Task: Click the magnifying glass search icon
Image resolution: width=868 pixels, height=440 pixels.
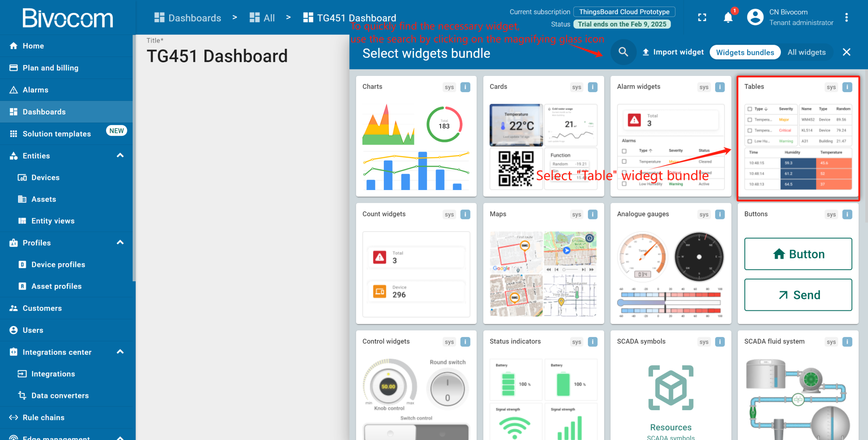Action: pyautogui.click(x=623, y=52)
